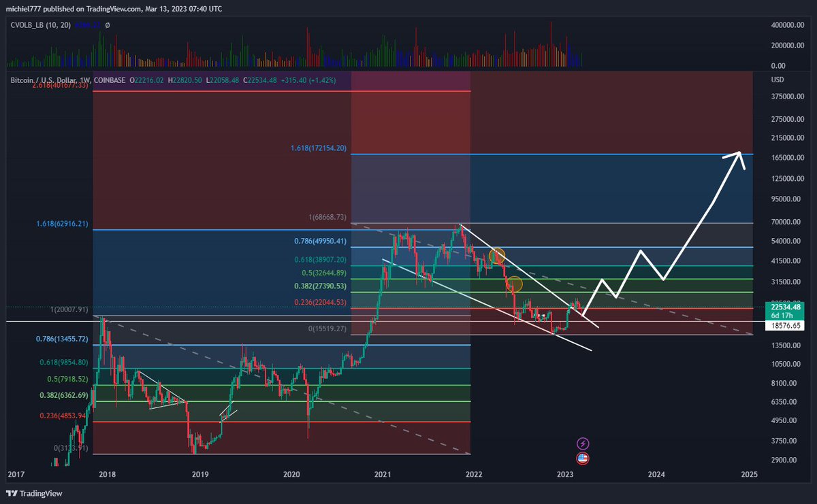Click 375000.00 on the price axis
Viewport: 817px width, 504px height.
[788, 97]
